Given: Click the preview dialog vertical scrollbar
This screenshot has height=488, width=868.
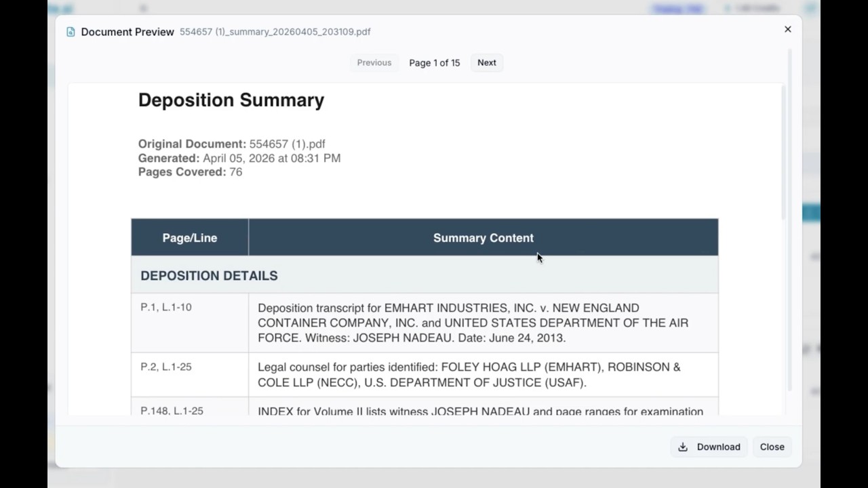Looking at the screenshot, I should tap(789, 220).
